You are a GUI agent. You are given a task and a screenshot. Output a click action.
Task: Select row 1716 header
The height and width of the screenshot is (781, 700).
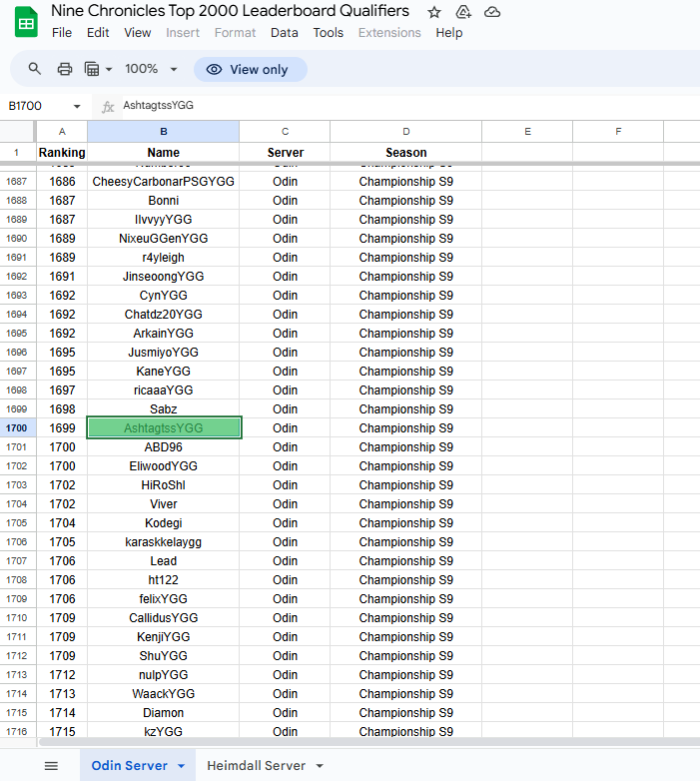[17, 731]
